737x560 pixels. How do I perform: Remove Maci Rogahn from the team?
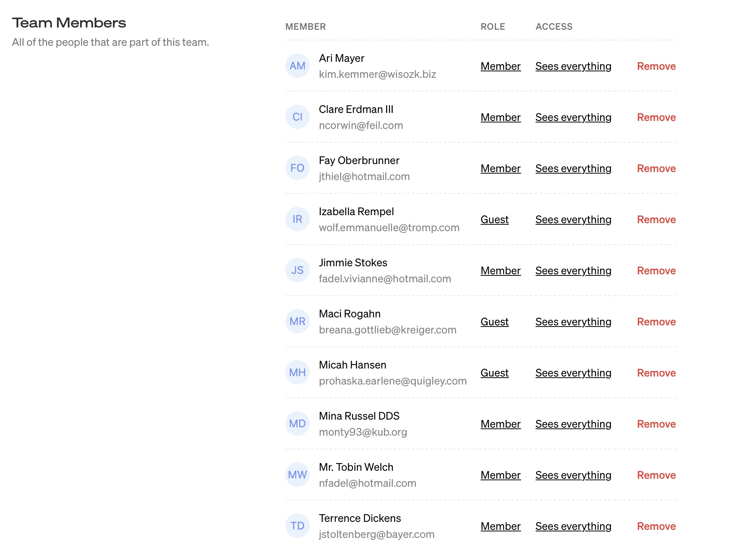[x=656, y=322]
